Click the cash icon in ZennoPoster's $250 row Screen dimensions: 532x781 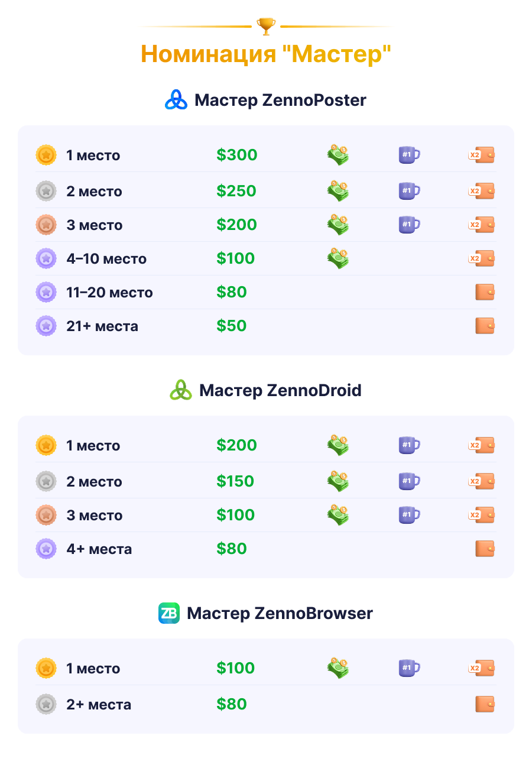338,191
